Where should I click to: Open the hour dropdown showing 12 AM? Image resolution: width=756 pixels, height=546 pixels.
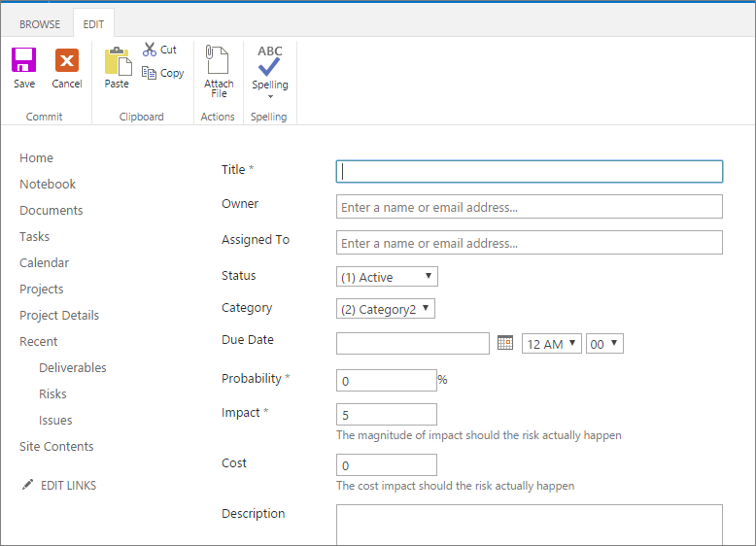[552, 344]
